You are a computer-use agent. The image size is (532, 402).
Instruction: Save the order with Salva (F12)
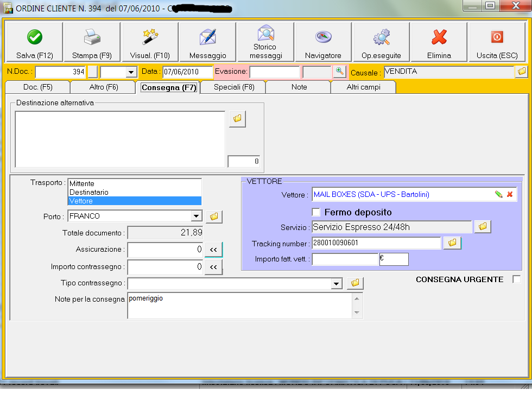click(35, 42)
